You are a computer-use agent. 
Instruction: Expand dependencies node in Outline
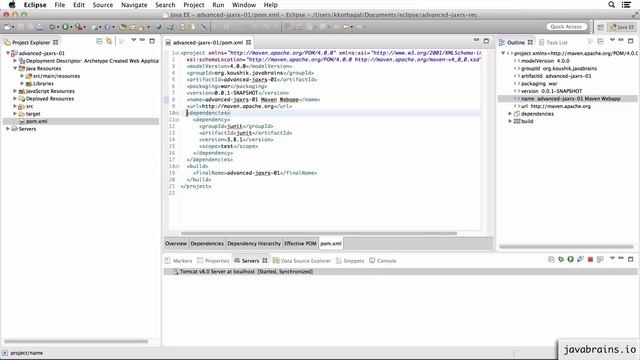pos(510,114)
